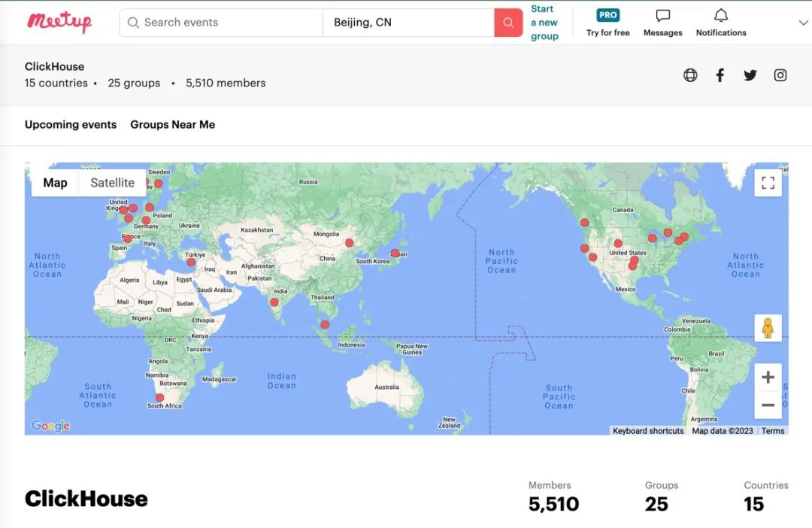
Task: Open the Groups Near Me tab
Action: pyautogui.click(x=172, y=124)
